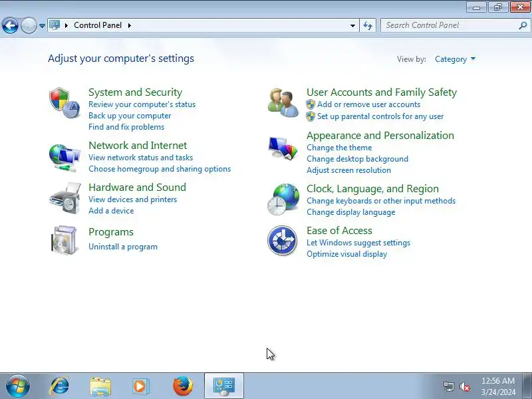Click the Network and Internet globe icon
The image size is (532, 399).
(x=65, y=158)
